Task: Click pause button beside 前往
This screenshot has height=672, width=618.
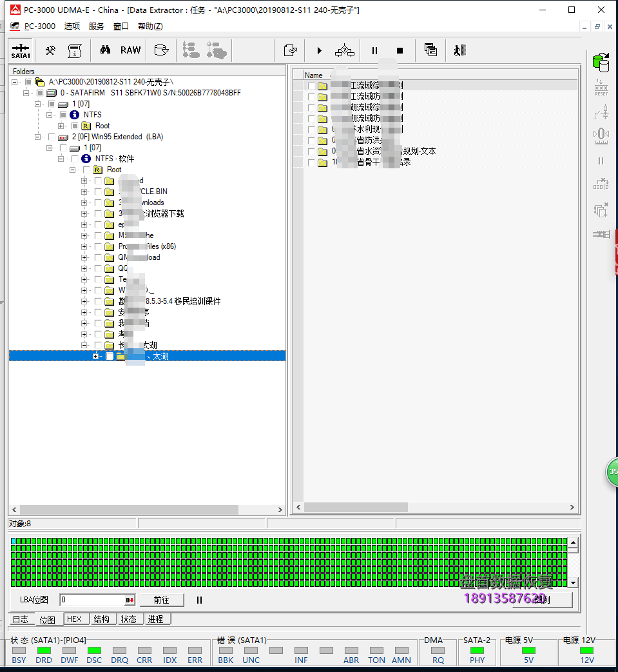Action: click(199, 600)
